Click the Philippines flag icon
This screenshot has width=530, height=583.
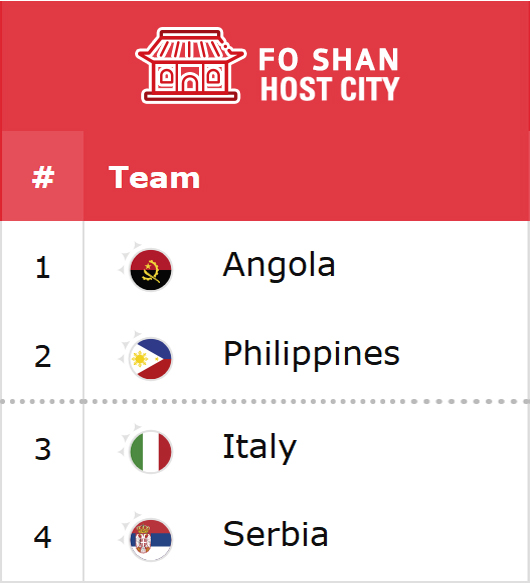(151, 359)
